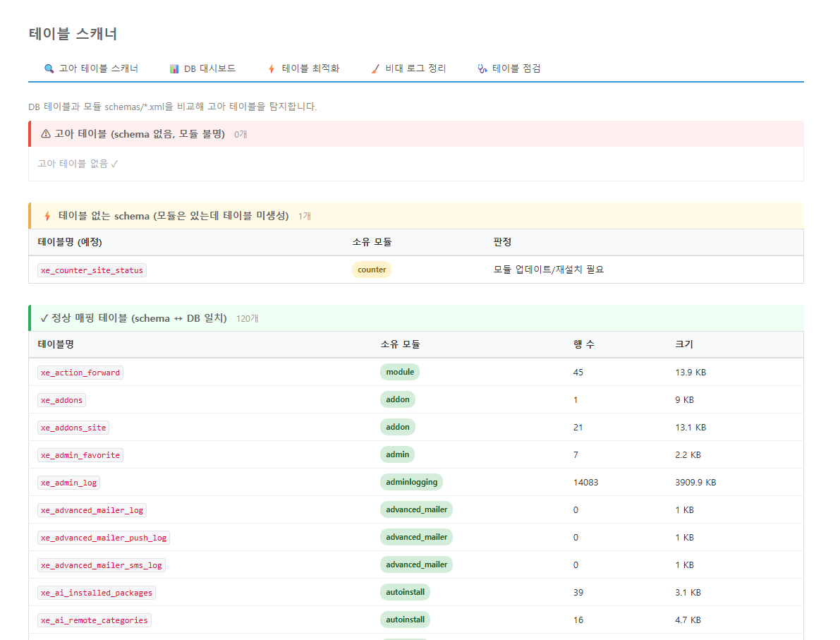Select the xe_advanced_mailer_sms_log table name
Screen dimensions: 840x640
(102, 565)
